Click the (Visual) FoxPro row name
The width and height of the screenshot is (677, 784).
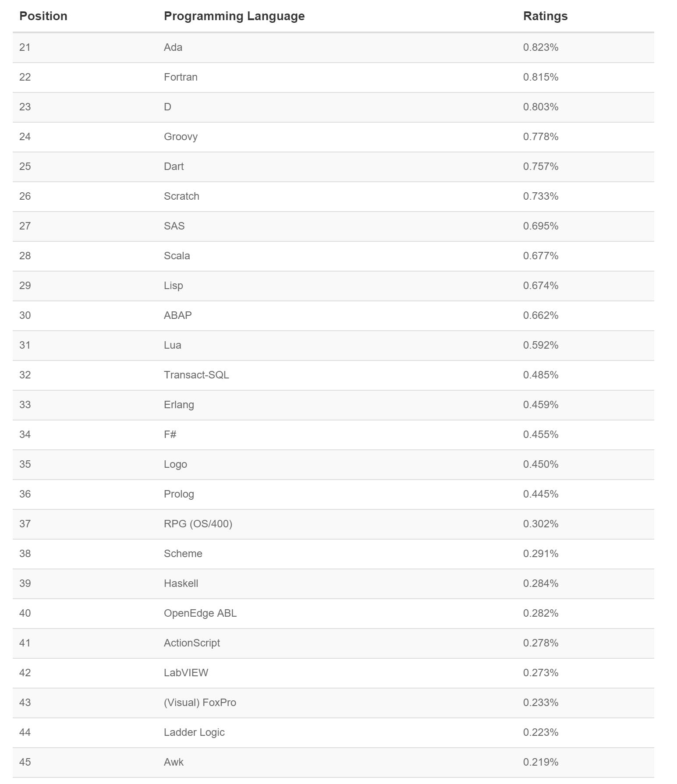click(200, 703)
